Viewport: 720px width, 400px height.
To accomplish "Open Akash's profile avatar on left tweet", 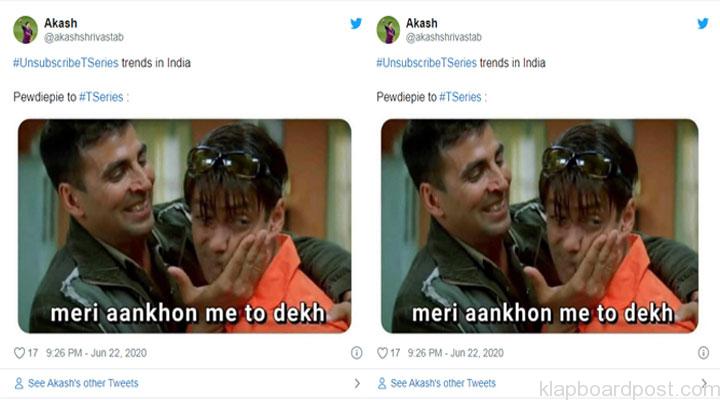I will [26, 30].
